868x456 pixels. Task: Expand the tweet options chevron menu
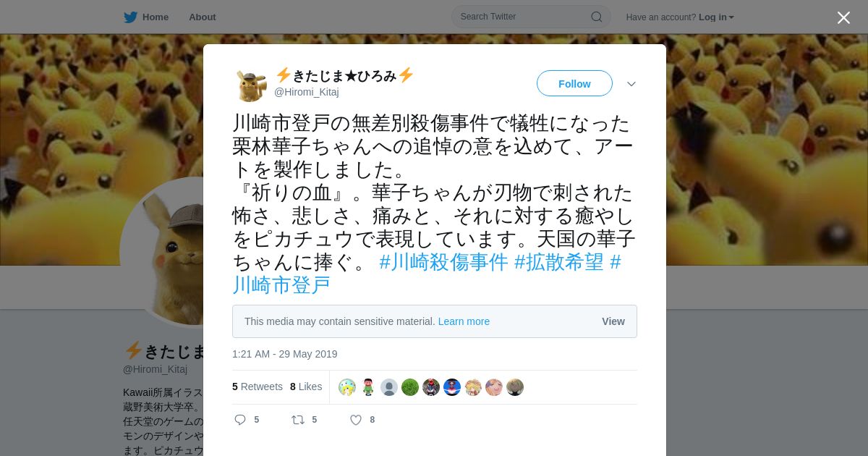click(x=631, y=84)
